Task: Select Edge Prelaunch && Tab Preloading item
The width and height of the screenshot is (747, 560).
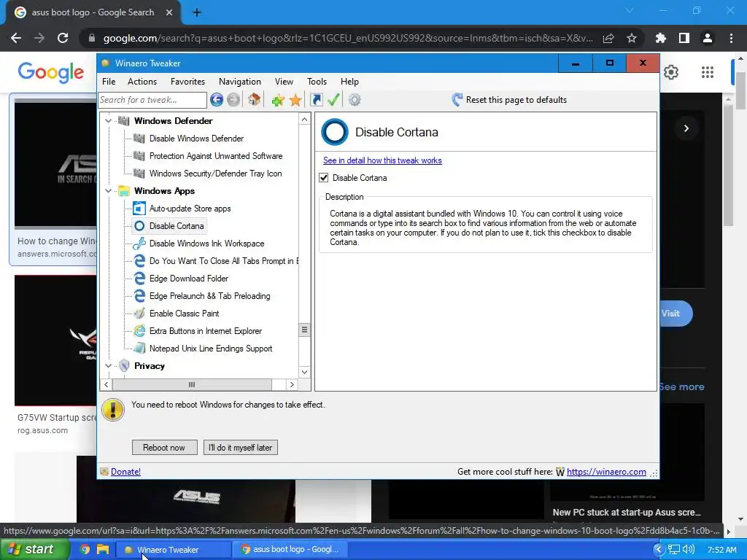Action: [x=209, y=296]
